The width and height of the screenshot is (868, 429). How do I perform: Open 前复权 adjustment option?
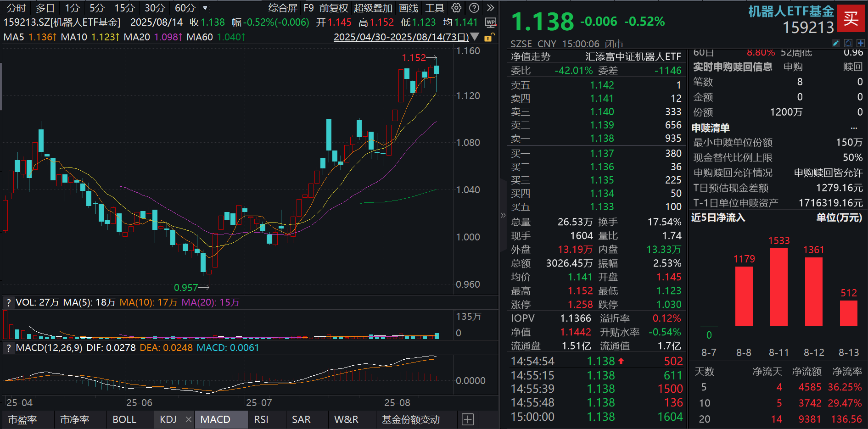[334, 8]
